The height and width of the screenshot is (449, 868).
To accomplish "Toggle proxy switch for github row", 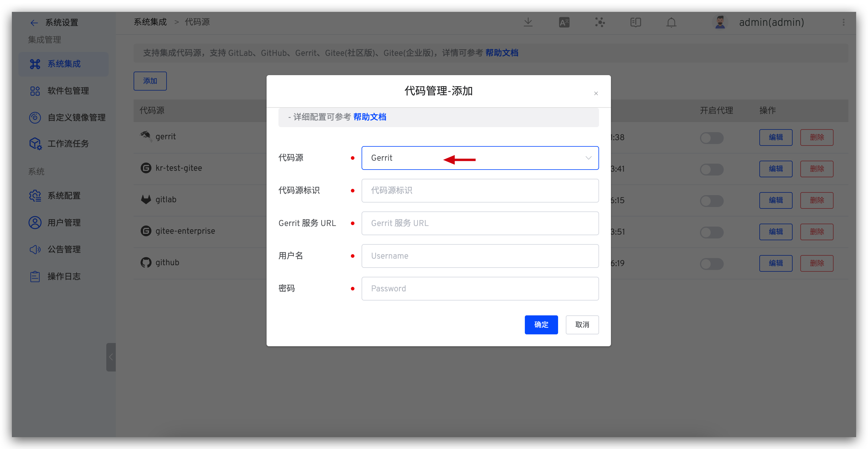I will [x=711, y=263].
